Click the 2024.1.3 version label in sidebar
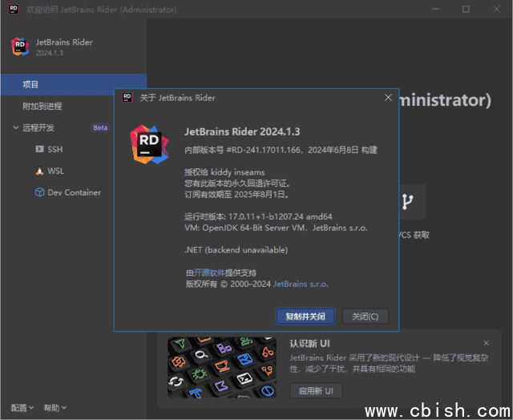The height and width of the screenshot is (420, 513). point(50,53)
